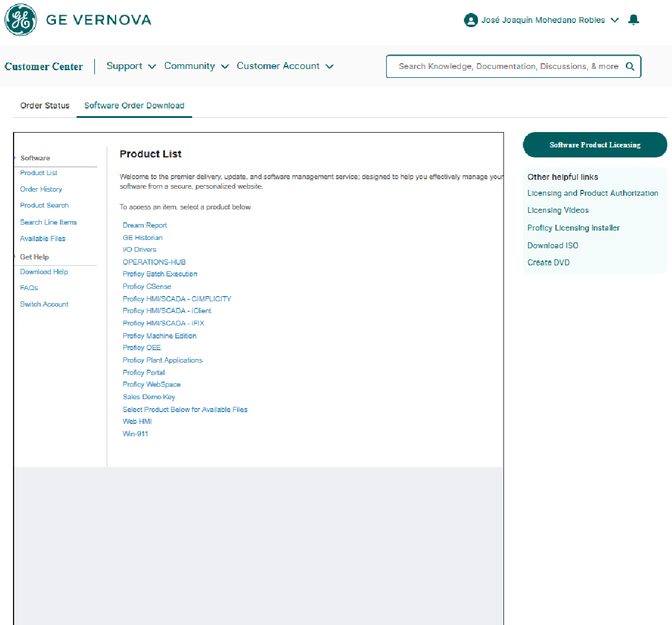Select Proficy HMI/SCADA - CIMPLICITY

(x=177, y=299)
